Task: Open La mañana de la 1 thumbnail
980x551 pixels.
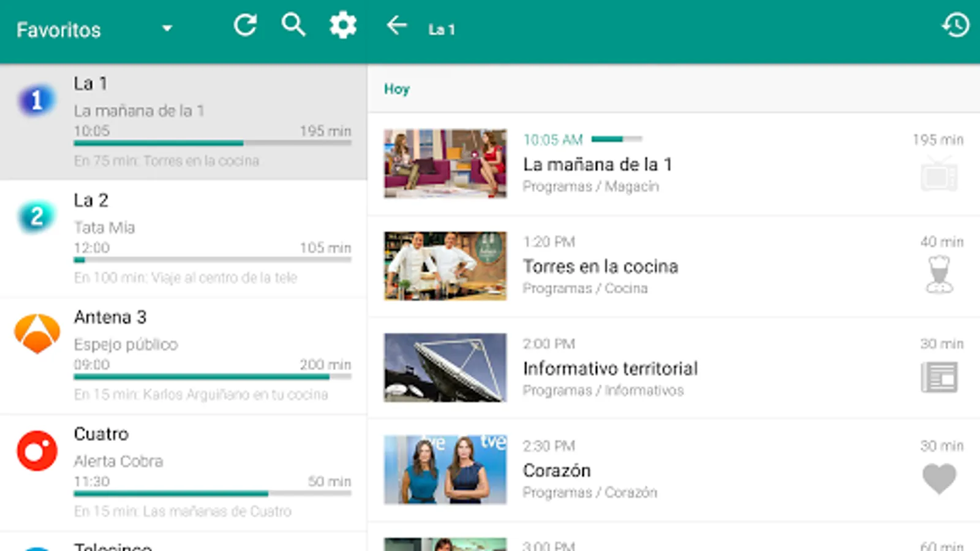Action: 445,163
